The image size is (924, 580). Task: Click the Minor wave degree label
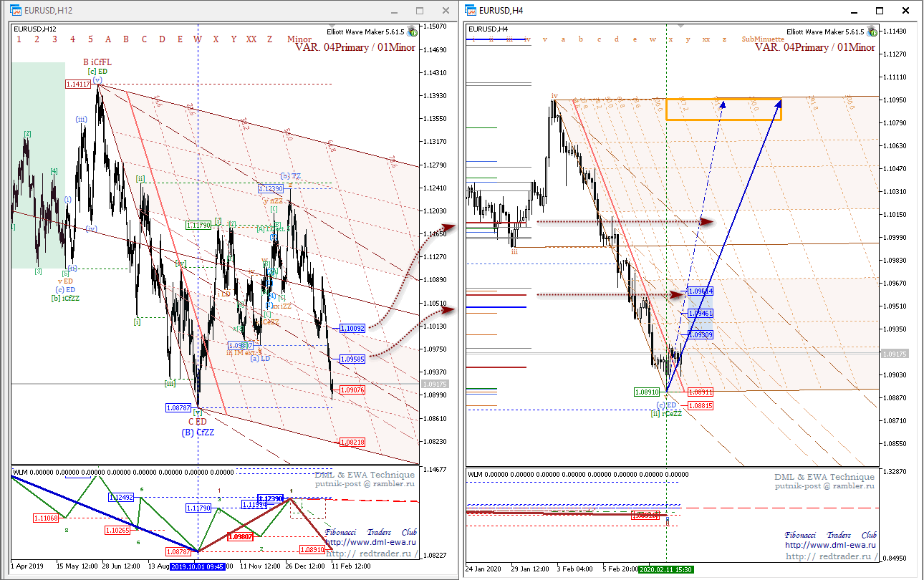[299, 39]
